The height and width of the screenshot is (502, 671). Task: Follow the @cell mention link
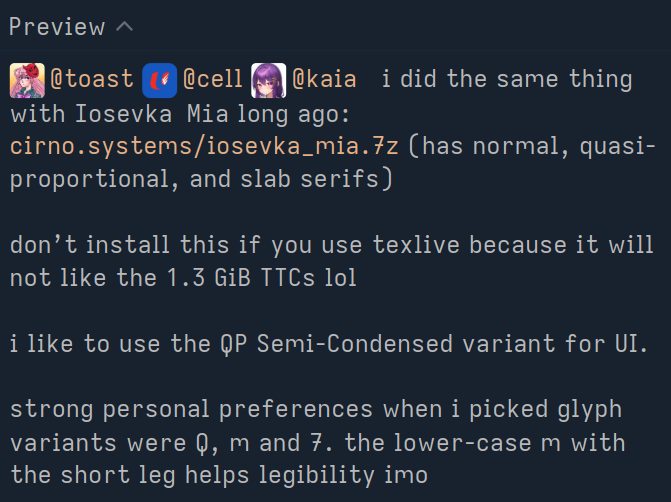click(212, 79)
